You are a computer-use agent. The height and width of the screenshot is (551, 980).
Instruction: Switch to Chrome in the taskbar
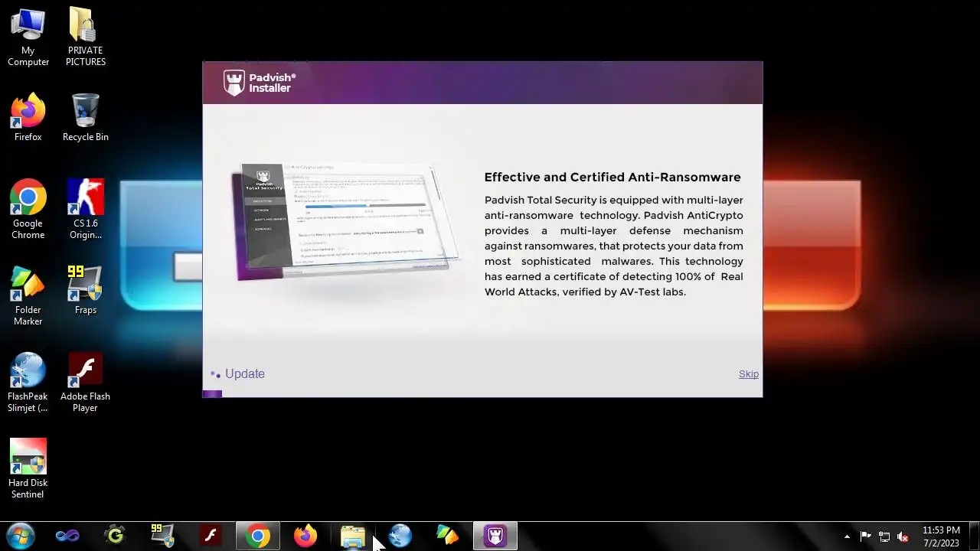pos(257,536)
